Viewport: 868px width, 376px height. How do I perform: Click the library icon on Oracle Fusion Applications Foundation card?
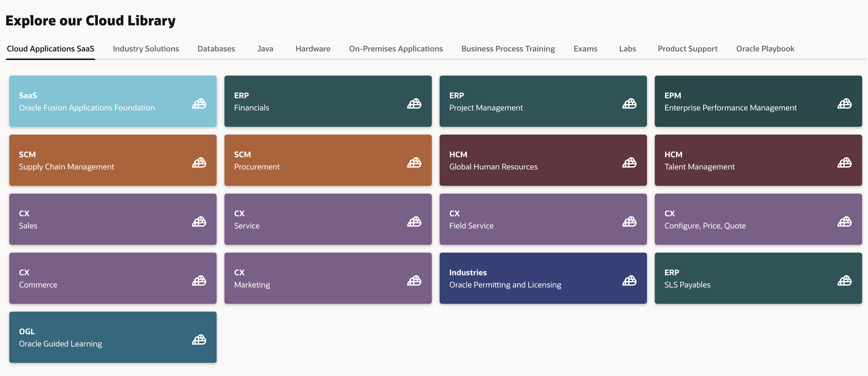click(199, 104)
